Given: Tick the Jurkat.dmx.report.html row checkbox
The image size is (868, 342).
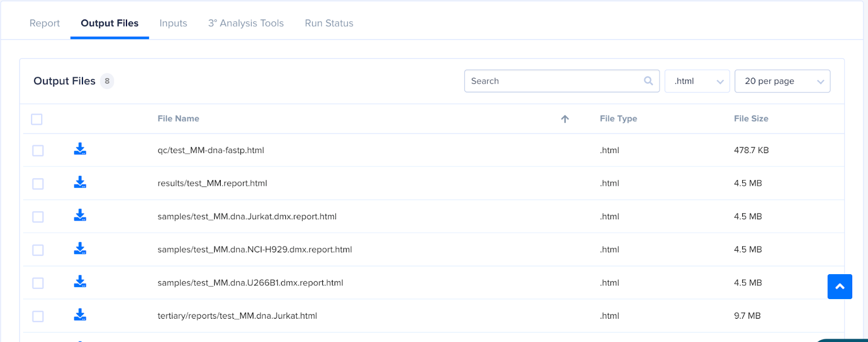Looking at the screenshot, I should (x=38, y=217).
